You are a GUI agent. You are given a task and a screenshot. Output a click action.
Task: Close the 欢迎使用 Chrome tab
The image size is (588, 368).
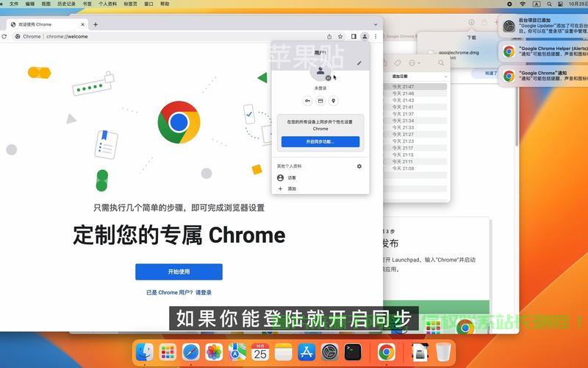click(x=82, y=24)
